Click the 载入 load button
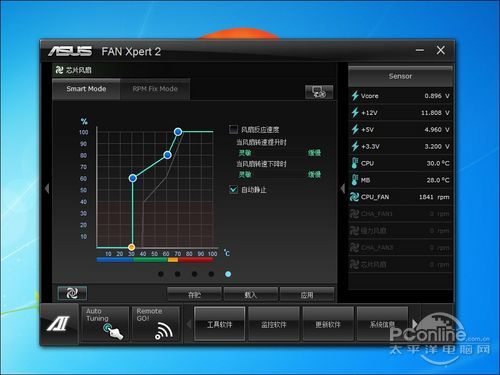This screenshot has width=500, height=375. point(251,295)
